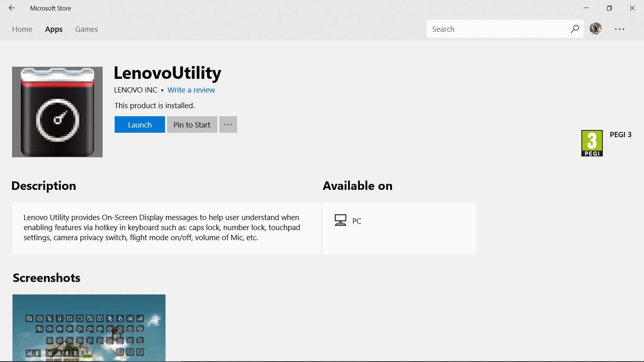Go back with the back arrow
The width and height of the screenshot is (644, 362).
point(12,8)
